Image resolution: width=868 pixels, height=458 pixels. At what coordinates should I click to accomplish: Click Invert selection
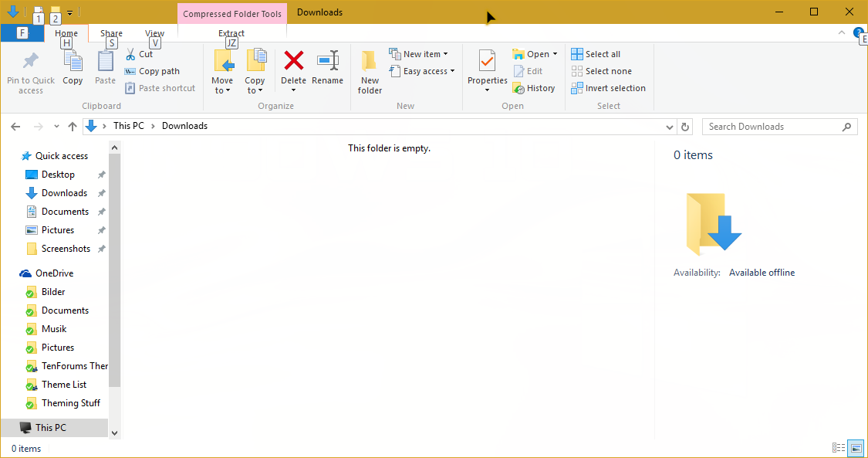(x=609, y=88)
